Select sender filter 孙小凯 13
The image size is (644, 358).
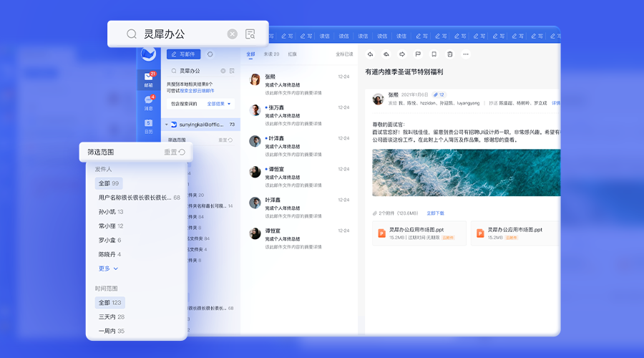(x=111, y=212)
